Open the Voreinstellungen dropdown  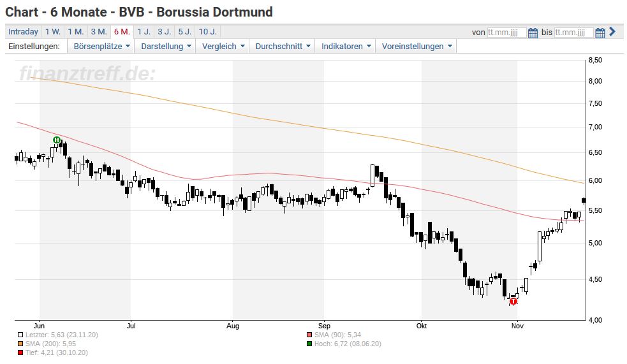click(x=417, y=46)
